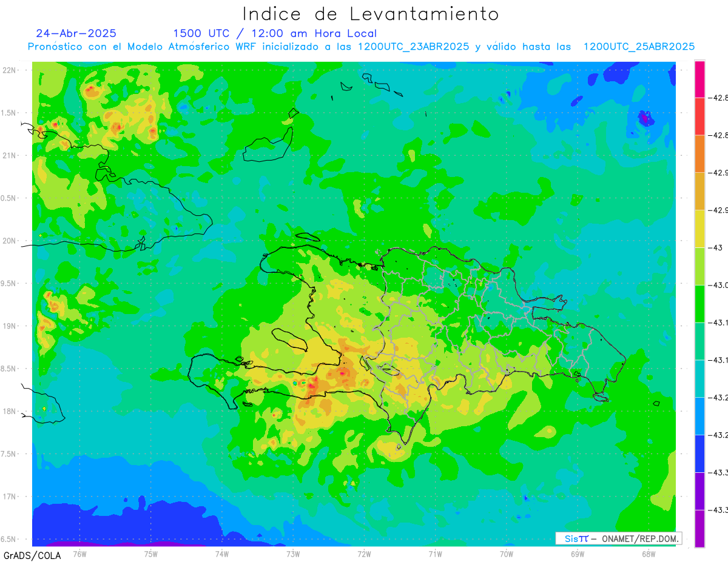The height and width of the screenshot is (562, 728).
Task: Choose the dark blue swatch in the legend
Action: pyautogui.click(x=699, y=453)
